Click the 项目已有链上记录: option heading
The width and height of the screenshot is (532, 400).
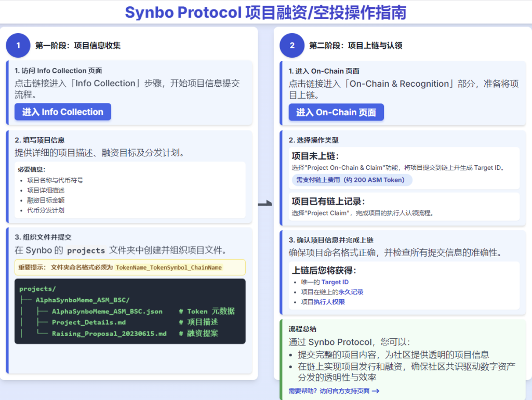point(328,202)
